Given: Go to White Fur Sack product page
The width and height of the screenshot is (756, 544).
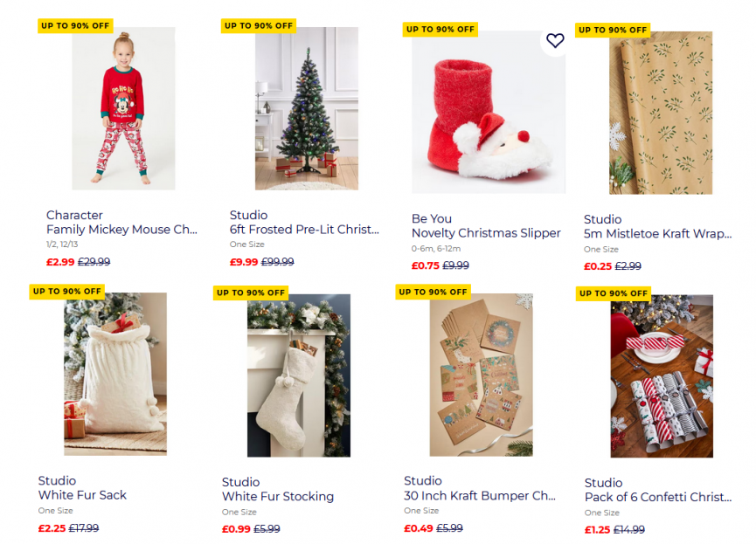Looking at the screenshot, I should point(82,495).
